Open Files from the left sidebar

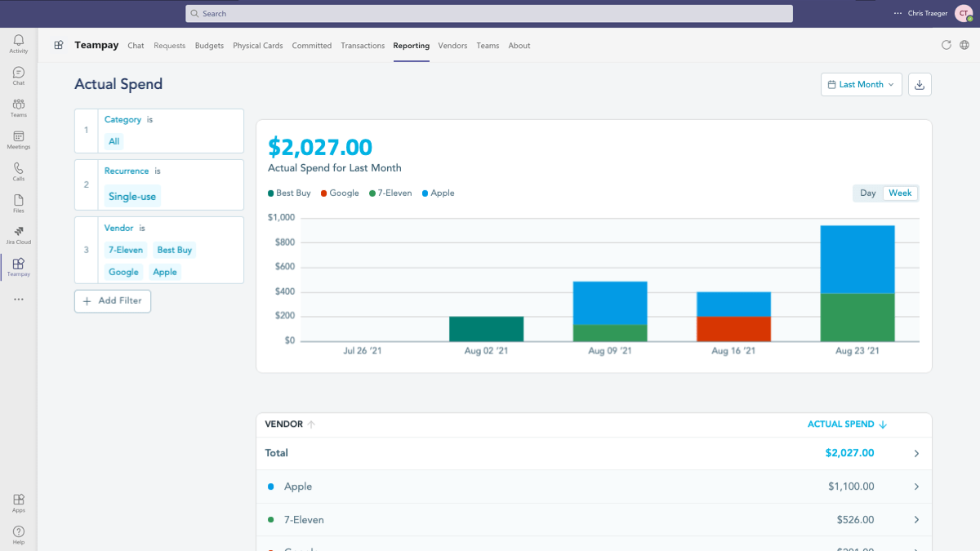tap(18, 203)
